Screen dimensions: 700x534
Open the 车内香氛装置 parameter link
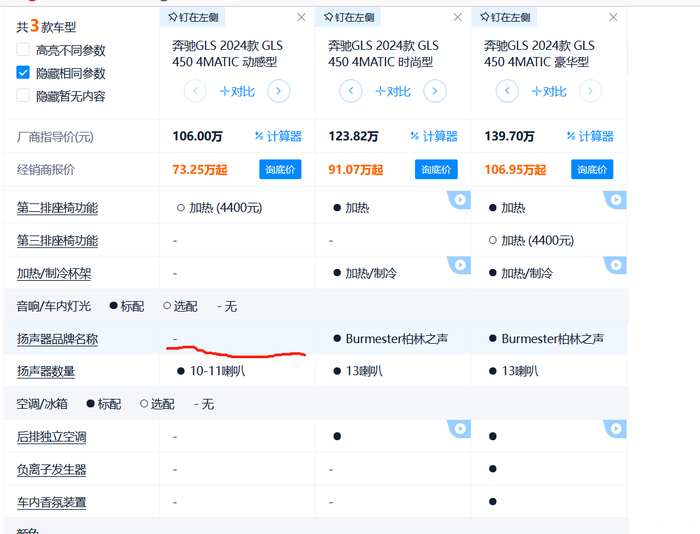coord(51,502)
